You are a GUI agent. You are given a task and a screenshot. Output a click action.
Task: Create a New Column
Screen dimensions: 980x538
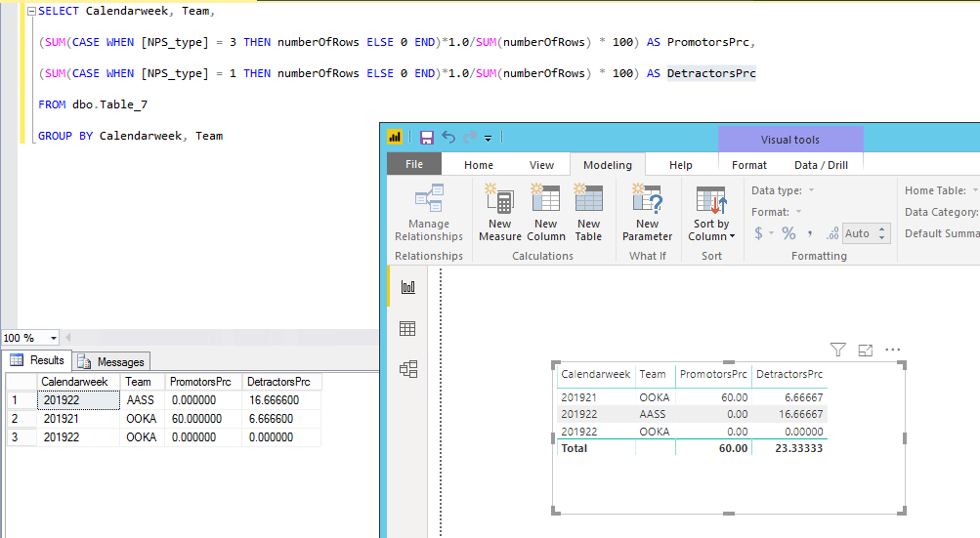pos(545,213)
